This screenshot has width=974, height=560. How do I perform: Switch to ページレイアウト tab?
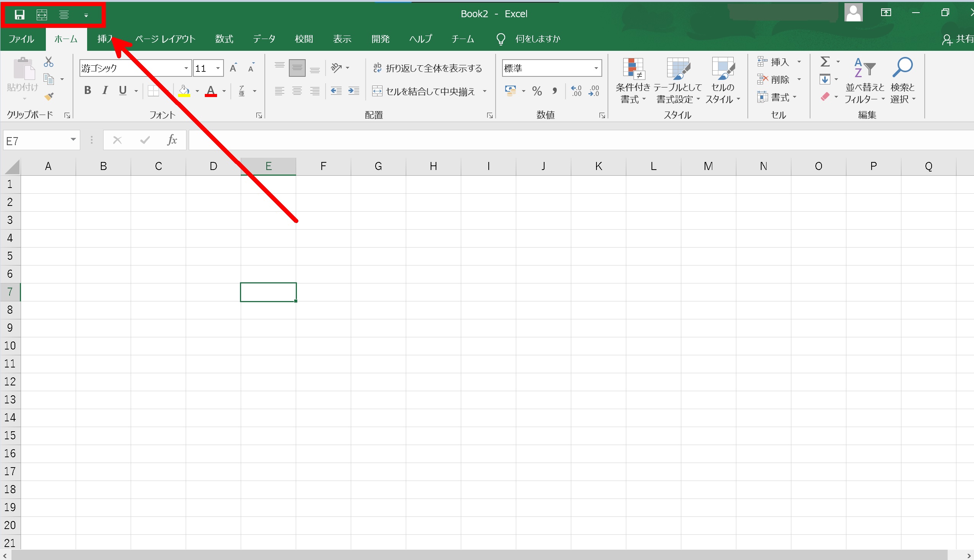point(165,39)
